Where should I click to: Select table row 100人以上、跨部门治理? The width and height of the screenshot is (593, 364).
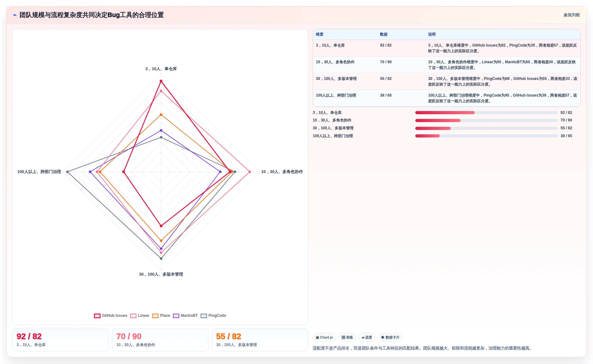click(x=446, y=98)
